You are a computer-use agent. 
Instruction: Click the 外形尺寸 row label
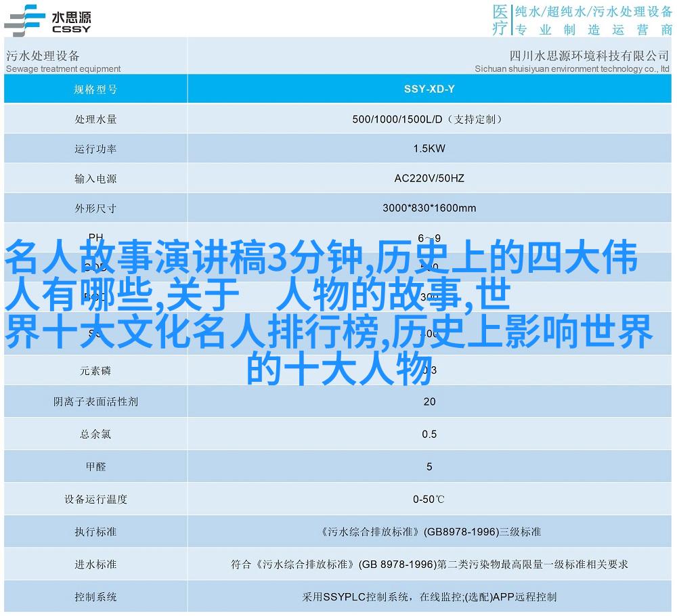[x=95, y=208]
